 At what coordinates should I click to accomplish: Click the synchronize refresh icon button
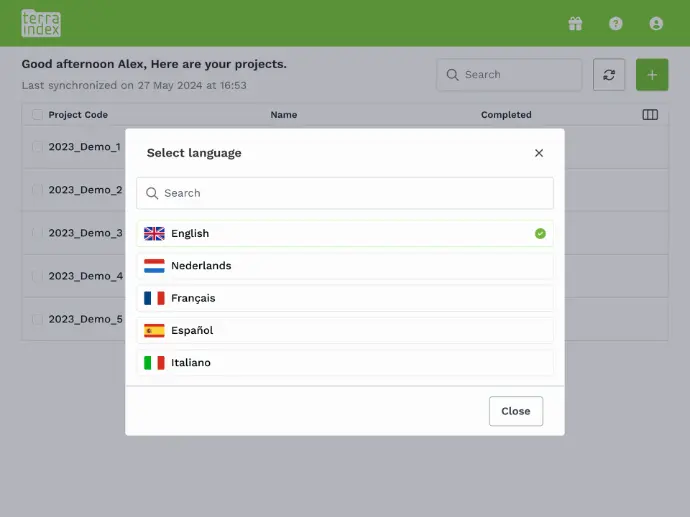[x=610, y=75]
